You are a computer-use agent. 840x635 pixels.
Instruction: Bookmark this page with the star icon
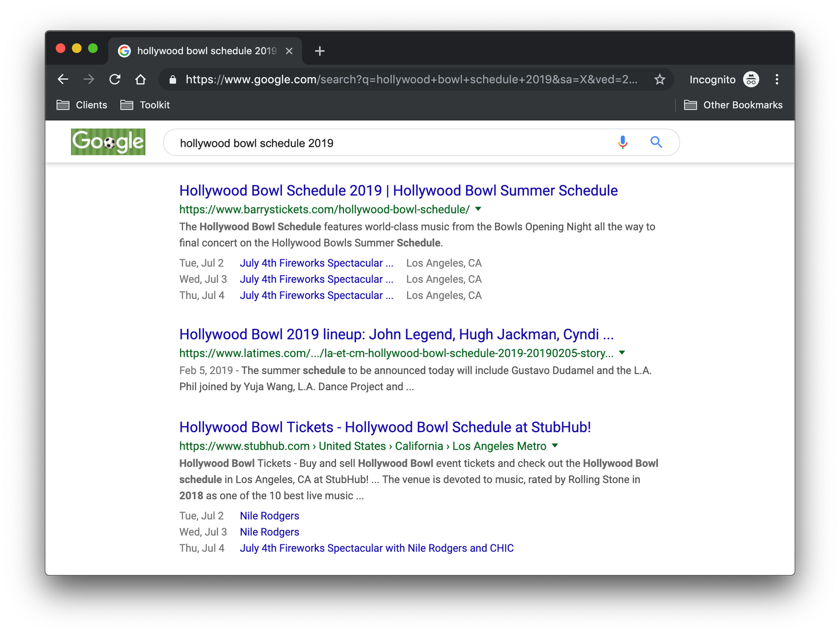point(659,79)
